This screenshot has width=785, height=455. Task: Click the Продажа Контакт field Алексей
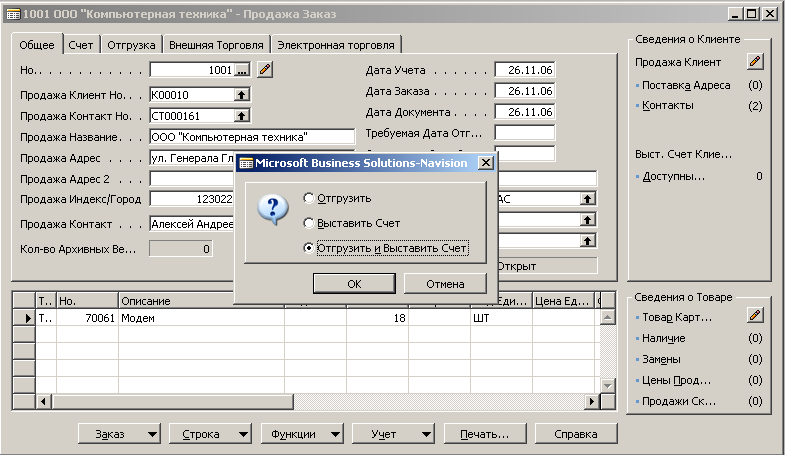[x=192, y=224]
